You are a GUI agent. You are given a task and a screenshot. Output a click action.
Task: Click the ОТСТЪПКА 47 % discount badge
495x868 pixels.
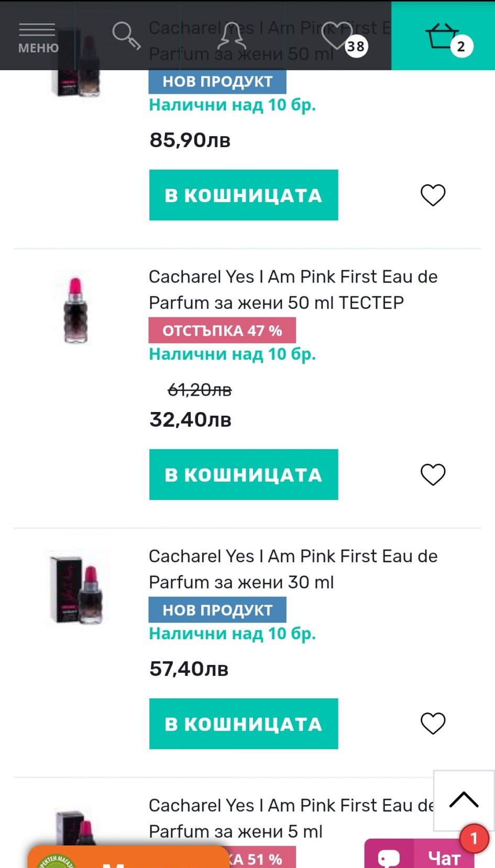[x=222, y=331]
